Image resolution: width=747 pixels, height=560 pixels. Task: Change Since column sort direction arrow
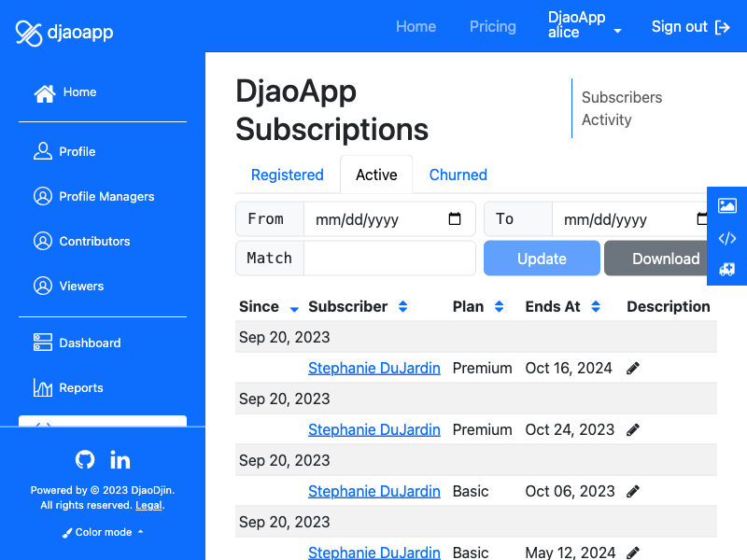[294, 309]
